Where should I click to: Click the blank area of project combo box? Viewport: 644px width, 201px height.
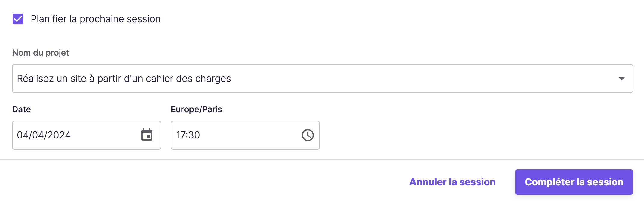point(421,79)
